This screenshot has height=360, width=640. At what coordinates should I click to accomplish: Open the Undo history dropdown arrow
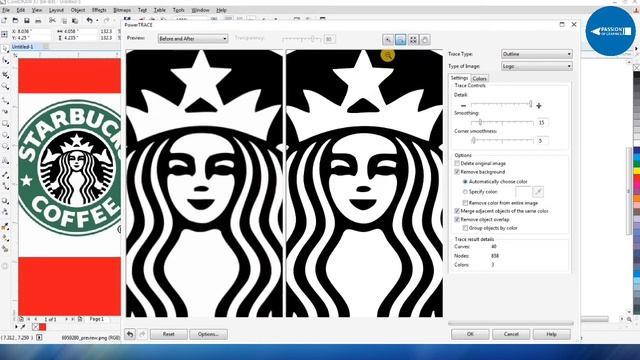coord(97,21)
